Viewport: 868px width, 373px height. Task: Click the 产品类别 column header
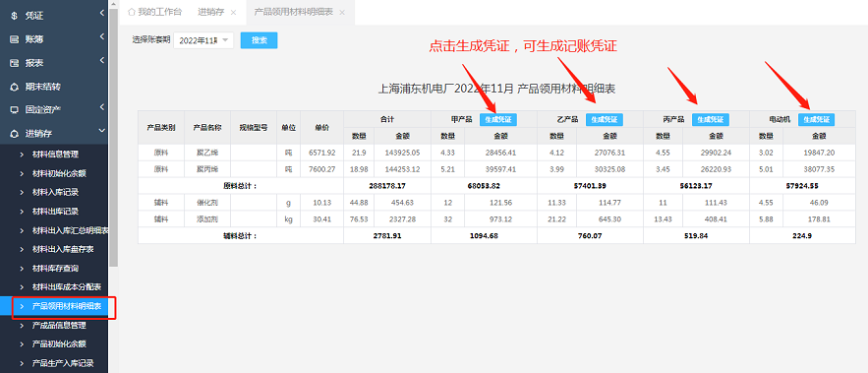(x=161, y=128)
